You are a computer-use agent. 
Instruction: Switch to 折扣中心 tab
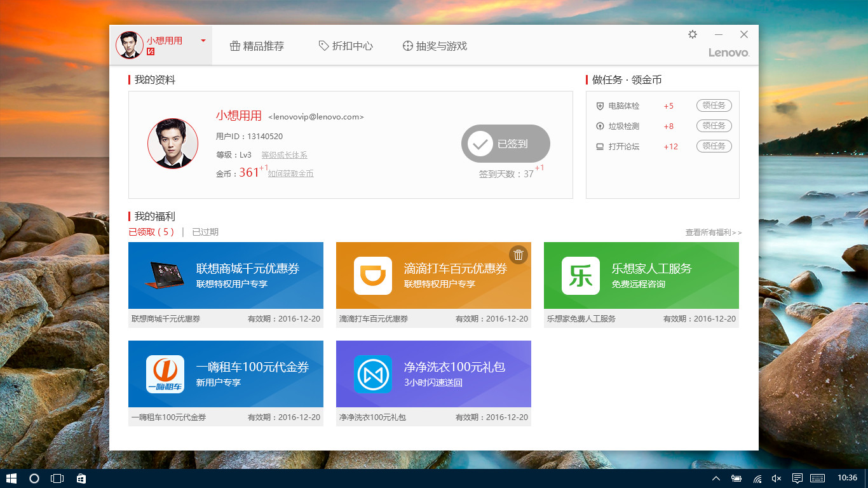tap(346, 46)
